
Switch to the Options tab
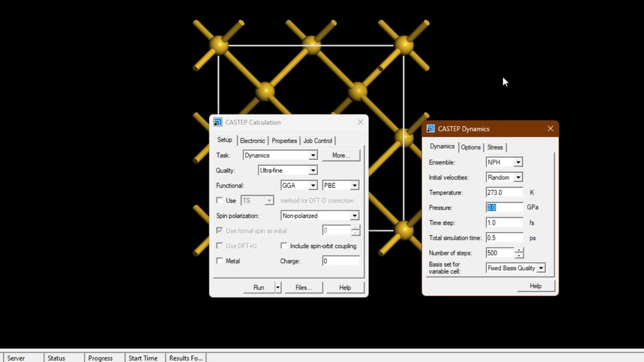470,147
